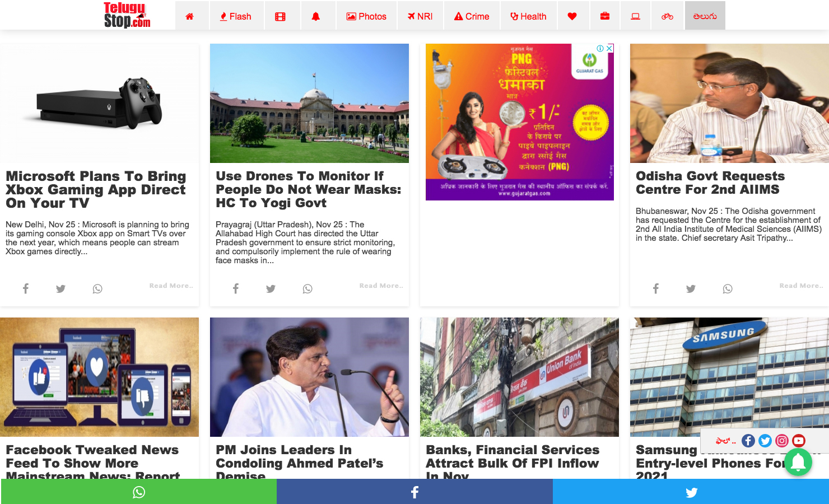This screenshot has height=504, width=829.
Task: Open Allahabad High Court building thumbnail
Action: tap(309, 103)
